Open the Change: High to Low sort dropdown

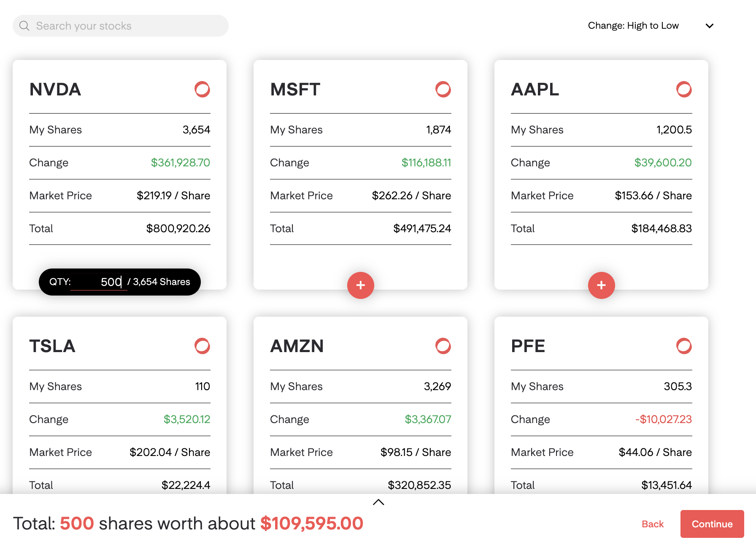tap(650, 26)
